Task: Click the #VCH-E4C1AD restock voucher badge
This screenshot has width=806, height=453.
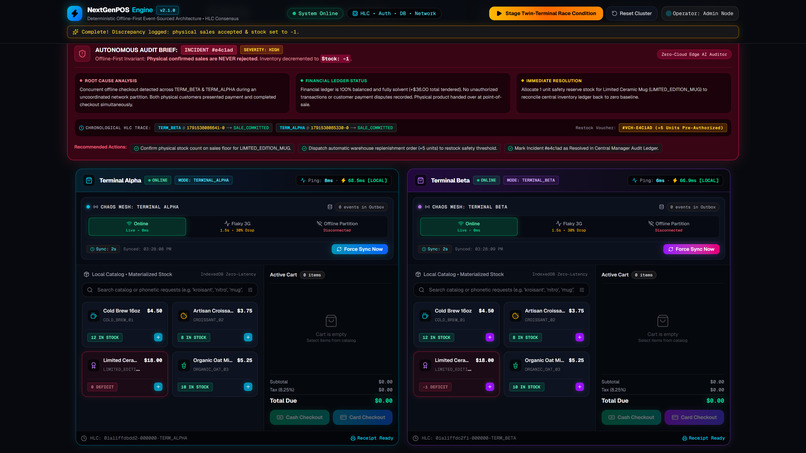Action: coord(672,128)
